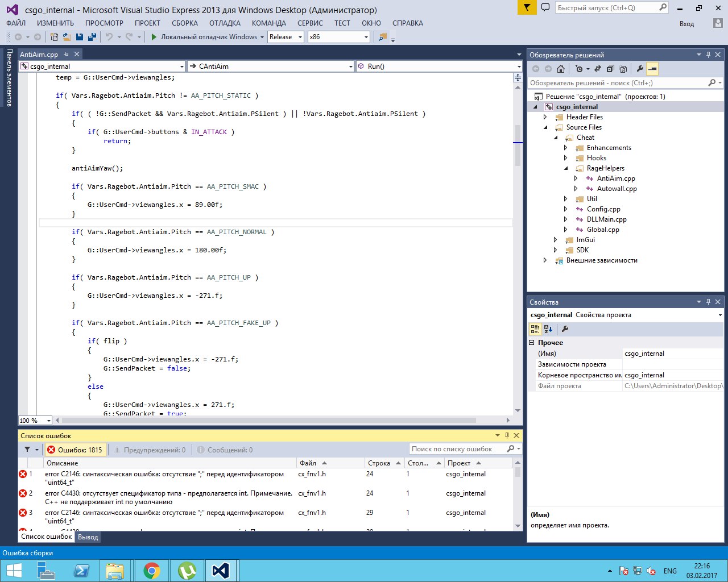Screen dimensions: 728x582
Task: Open property pages wrench in Properties panel
Action: coord(565,329)
